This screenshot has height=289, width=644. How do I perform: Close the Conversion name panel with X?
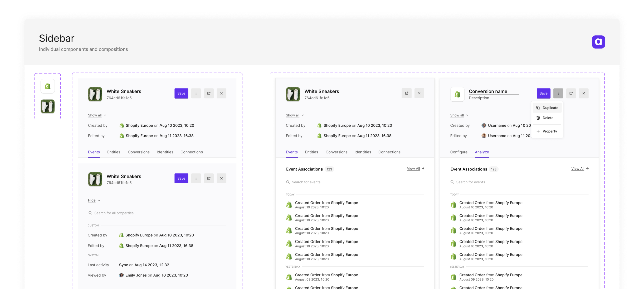[x=583, y=93]
